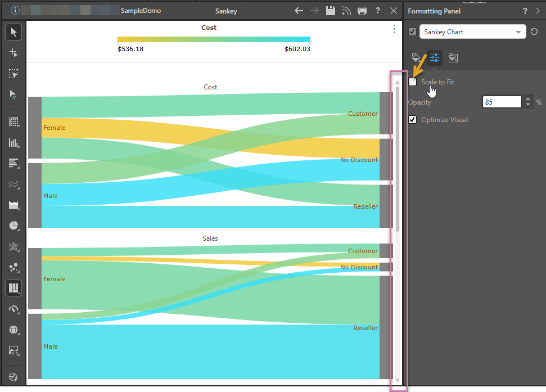Open the grid/table visual type
The image size is (546, 392).
pos(13,122)
